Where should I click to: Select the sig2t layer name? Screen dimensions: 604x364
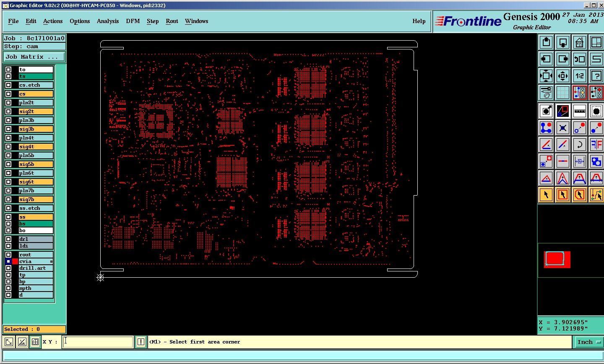(36, 111)
